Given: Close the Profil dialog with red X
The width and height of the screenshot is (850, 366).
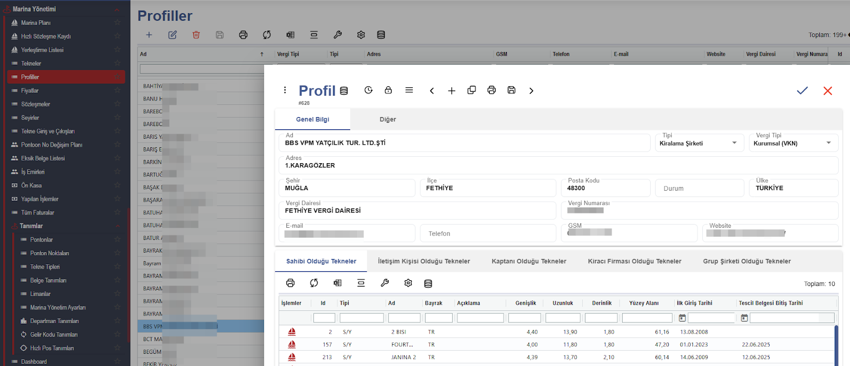Looking at the screenshot, I should pyautogui.click(x=828, y=91).
